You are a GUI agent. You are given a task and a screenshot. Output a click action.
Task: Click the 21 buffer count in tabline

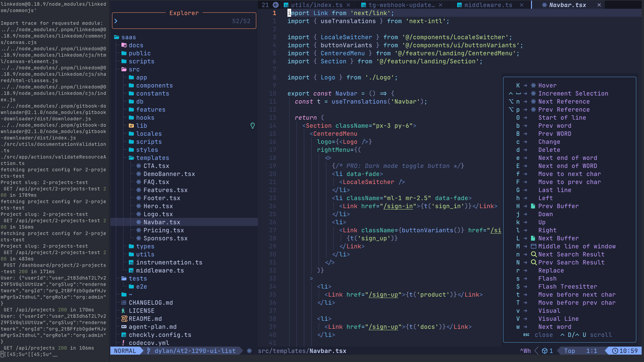click(265, 5)
